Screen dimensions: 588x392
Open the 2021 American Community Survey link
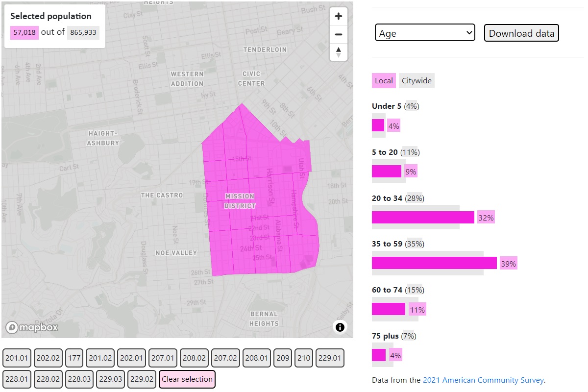(x=483, y=380)
